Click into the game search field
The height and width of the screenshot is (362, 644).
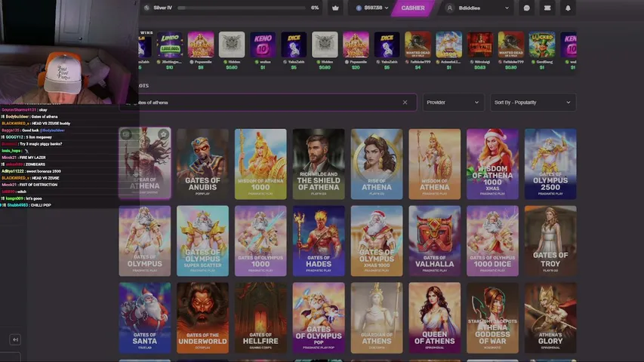(268, 103)
